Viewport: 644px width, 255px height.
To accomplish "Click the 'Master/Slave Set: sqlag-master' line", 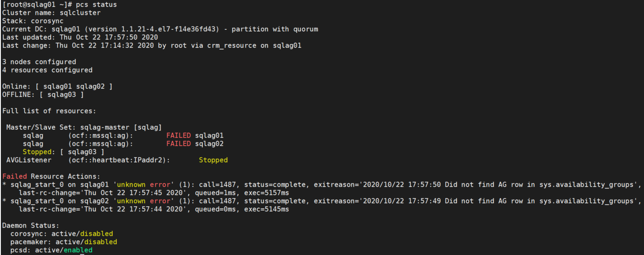I will pos(84,127).
